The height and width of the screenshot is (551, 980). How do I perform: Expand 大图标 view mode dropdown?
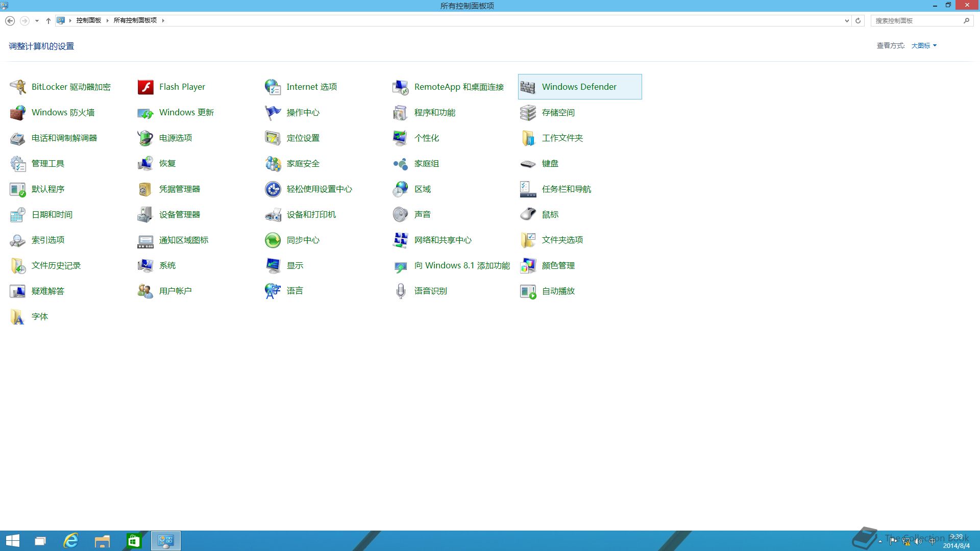[924, 46]
